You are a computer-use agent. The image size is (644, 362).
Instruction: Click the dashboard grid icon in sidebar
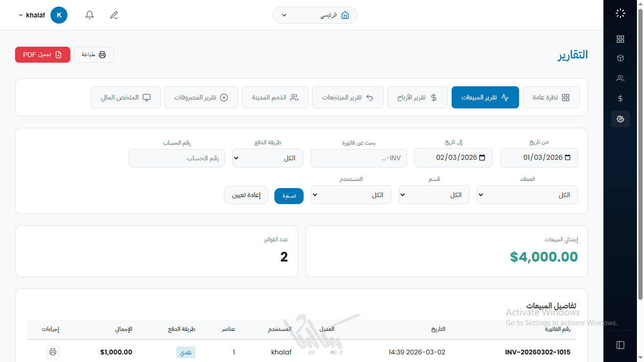[x=620, y=39]
